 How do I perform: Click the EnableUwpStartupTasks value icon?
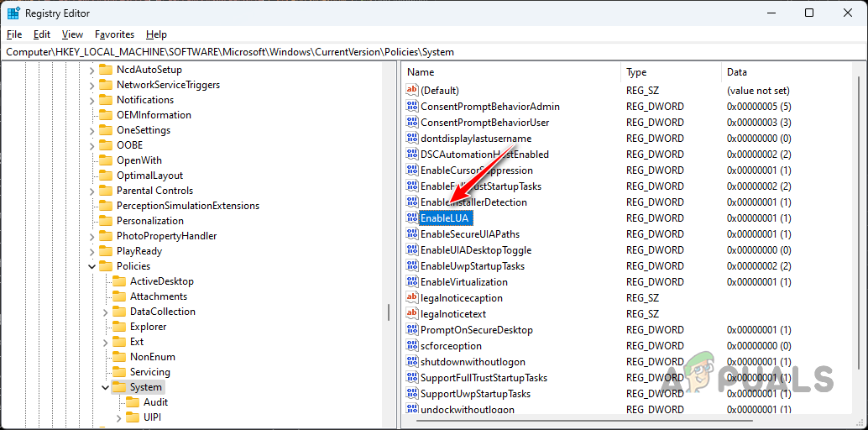(412, 266)
